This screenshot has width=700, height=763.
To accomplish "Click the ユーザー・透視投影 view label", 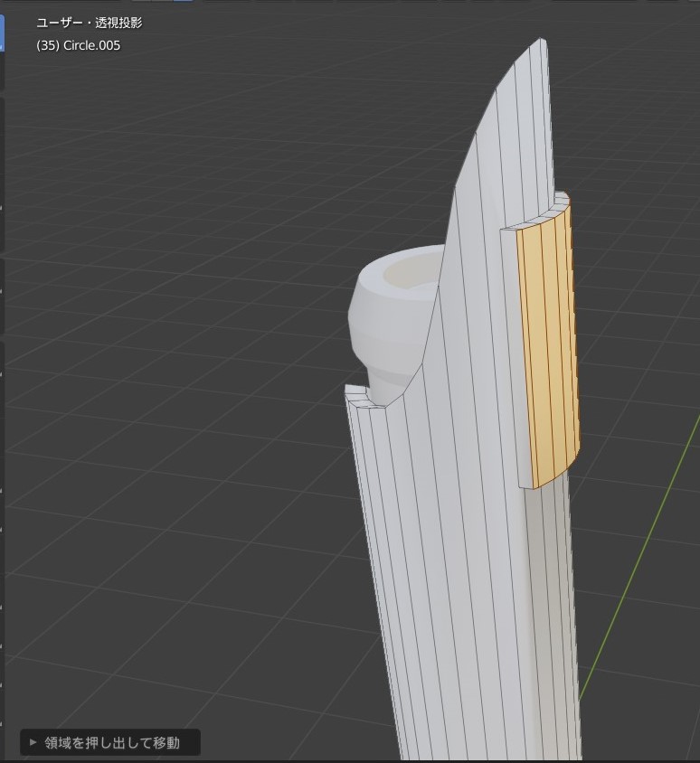I will pyautogui.click(x=89, y=23).
